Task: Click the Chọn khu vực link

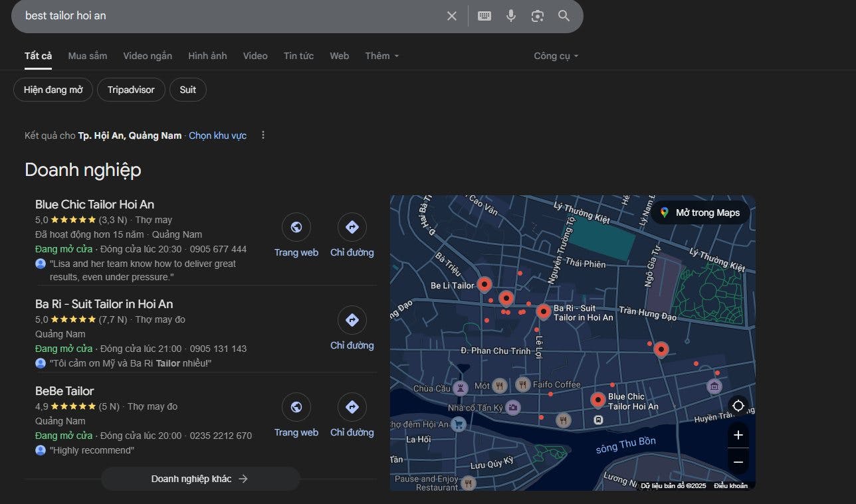Action: tap(217, 135)
